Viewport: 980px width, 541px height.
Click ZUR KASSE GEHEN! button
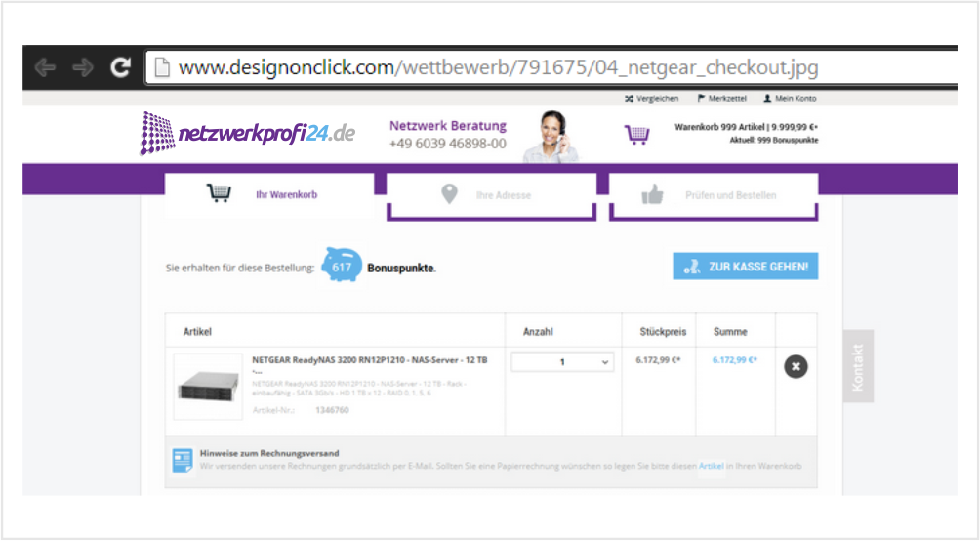[x=746, y=267]
